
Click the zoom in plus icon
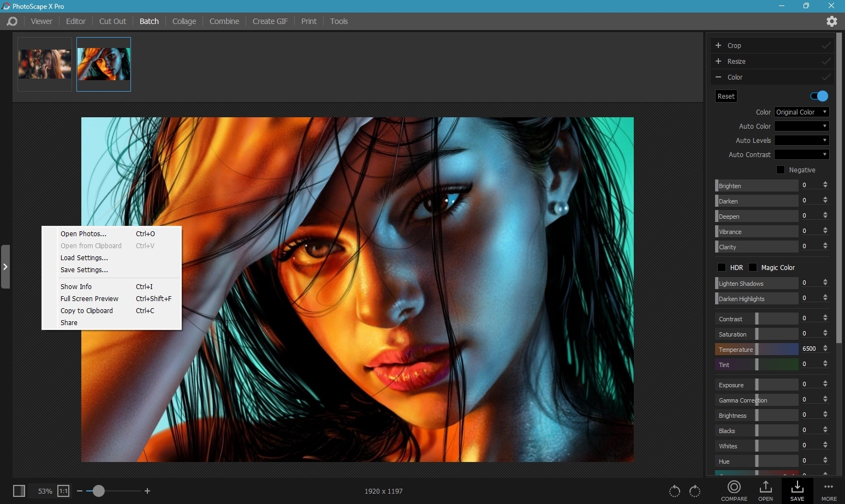coord(147,491)
